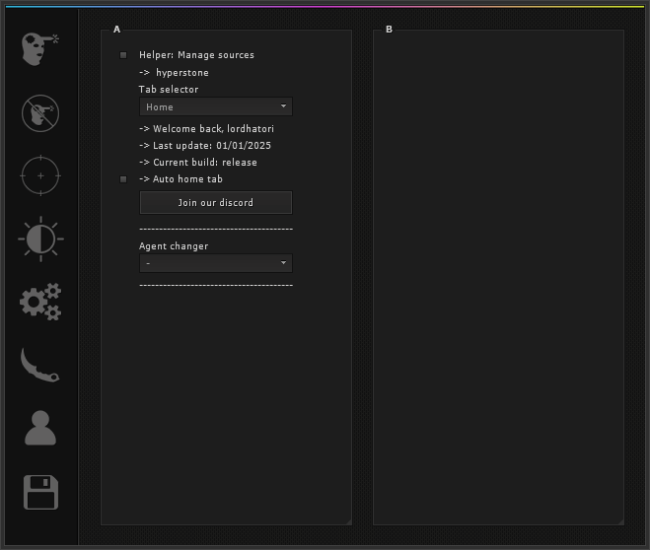Open the Misc tab gears icon
This screenshot has height=550, width=650.
(41, 302)
